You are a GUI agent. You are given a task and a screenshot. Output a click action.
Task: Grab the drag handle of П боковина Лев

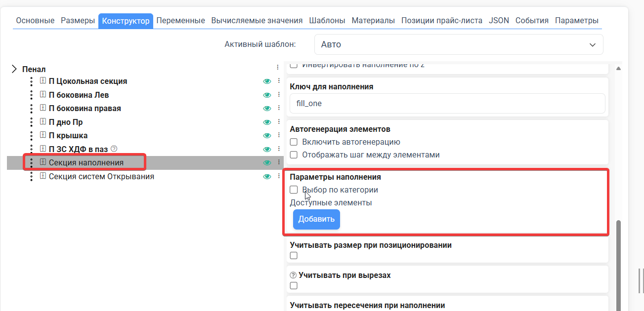pos(31,95)
